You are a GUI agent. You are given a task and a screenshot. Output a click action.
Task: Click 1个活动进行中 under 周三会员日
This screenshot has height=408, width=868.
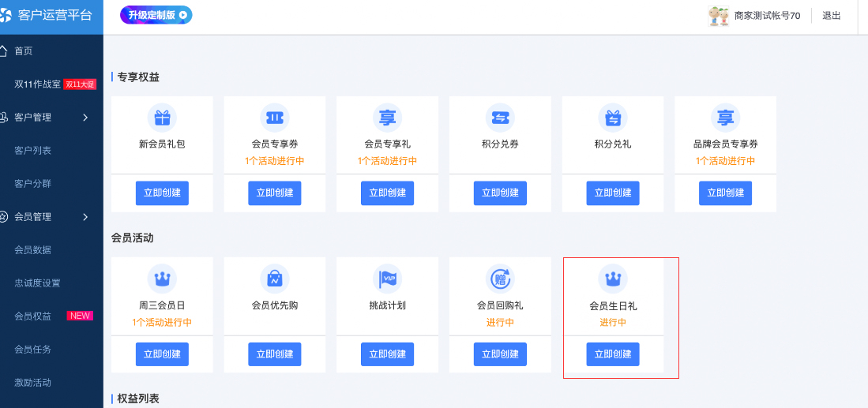[162, 322]
